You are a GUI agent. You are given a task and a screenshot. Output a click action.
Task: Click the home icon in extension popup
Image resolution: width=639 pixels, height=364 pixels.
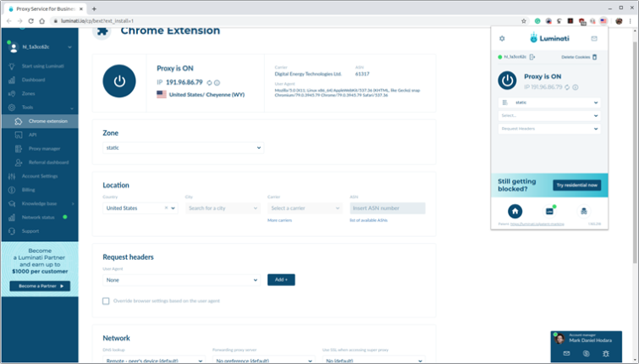click(515, 211)
